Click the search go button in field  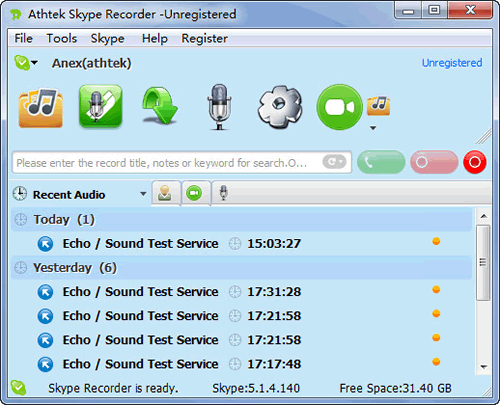(x=334, y=162)
